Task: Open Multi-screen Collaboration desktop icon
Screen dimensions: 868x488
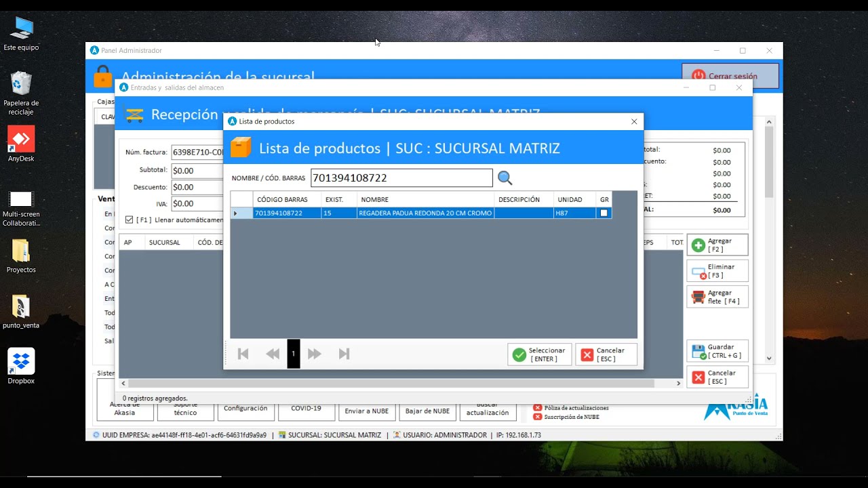Action: (x=21, y=209)
